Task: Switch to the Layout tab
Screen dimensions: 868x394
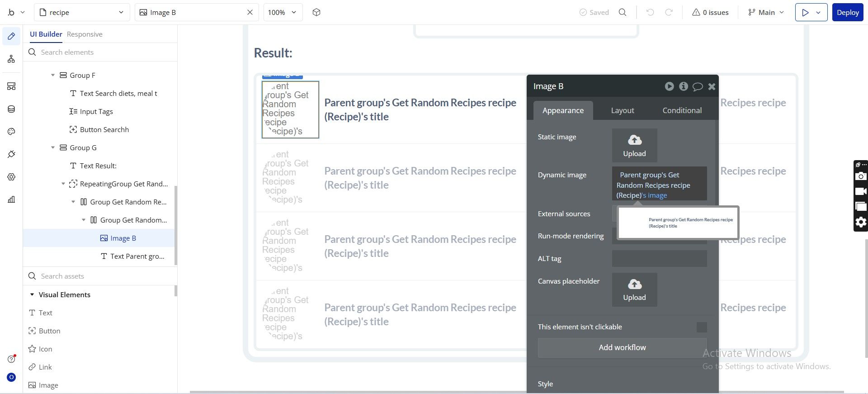Action: (x=623, y=110)
